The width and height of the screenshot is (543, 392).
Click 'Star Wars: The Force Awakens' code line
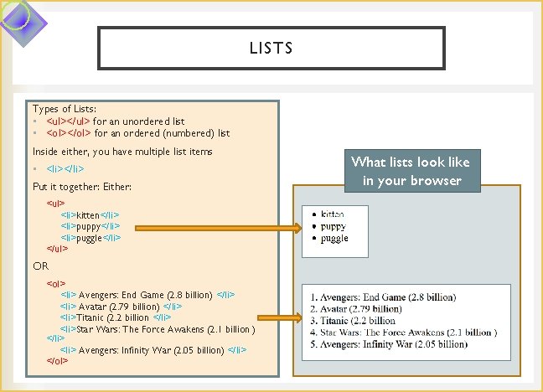point(158,329)
